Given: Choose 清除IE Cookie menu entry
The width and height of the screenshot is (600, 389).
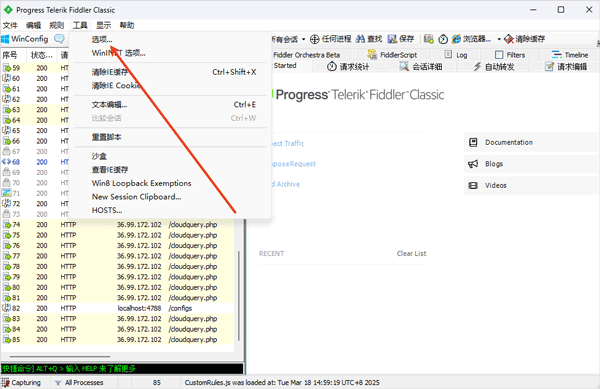Looking at the screenshot, I should pos(116,85).
